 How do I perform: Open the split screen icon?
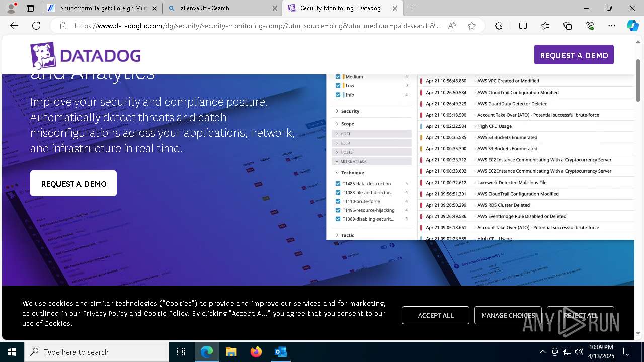523,26
